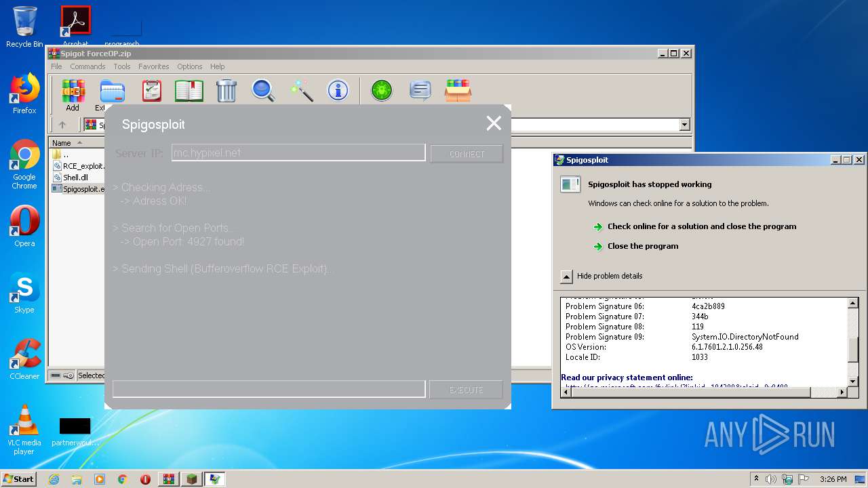The width and height of the screenshot is (868, 488).
Task: Open Internet Explorer from the taskbar
Action: pyautogui.click(x=54, y=479)
